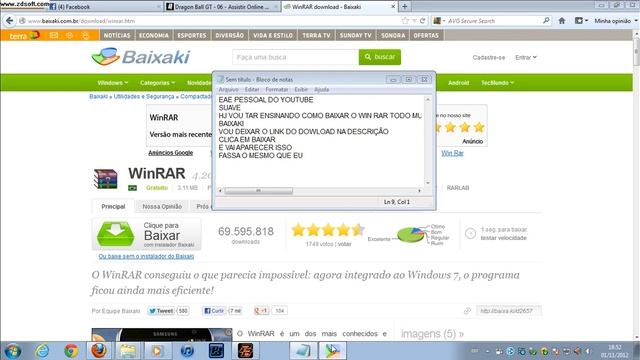Open the bookmarks toolbar menu dropdown
The image size is (640, 360).
[581, 20]
